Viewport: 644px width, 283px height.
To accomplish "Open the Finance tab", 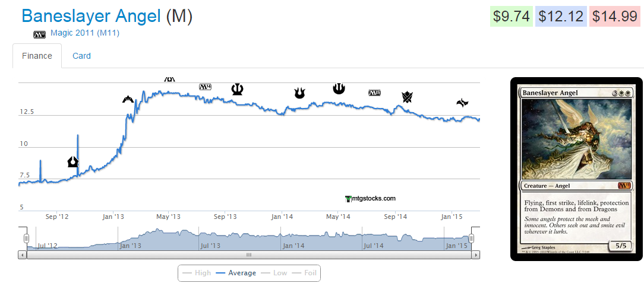I will (37, 56).
